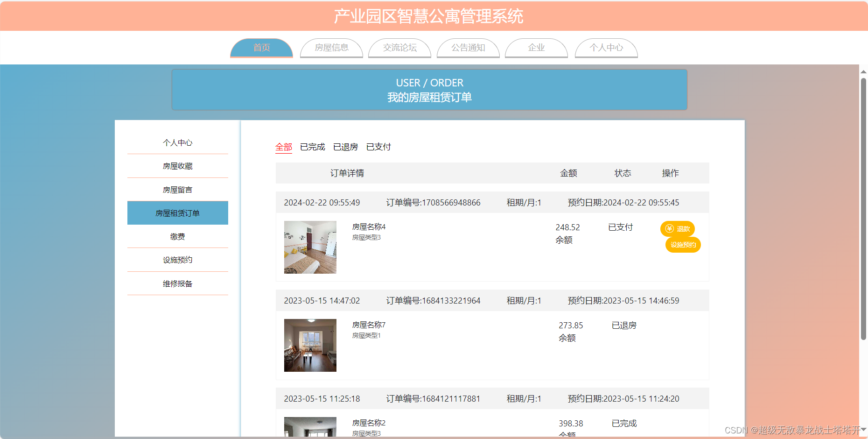The height and width of the screenshot is (439, 868).
Task: Click the 房屋名称2 title text
Action: click(369, 423)
